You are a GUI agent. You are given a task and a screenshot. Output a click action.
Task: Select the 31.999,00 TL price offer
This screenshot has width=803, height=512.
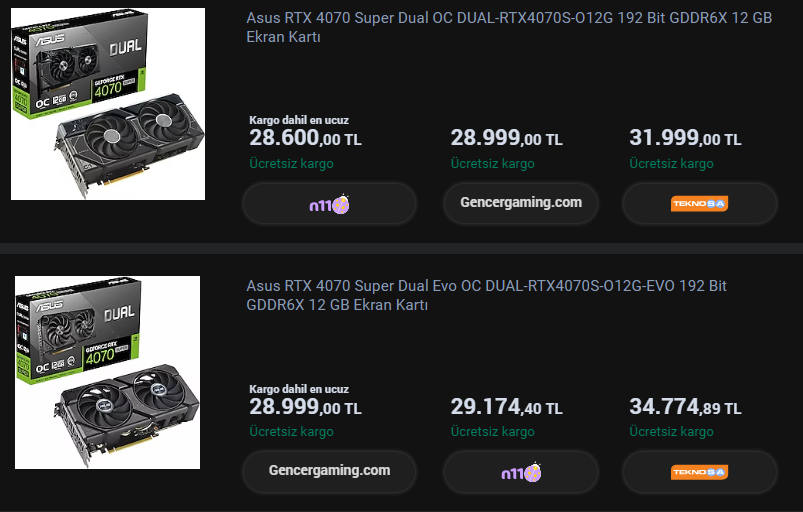click(x=685, y=138)
